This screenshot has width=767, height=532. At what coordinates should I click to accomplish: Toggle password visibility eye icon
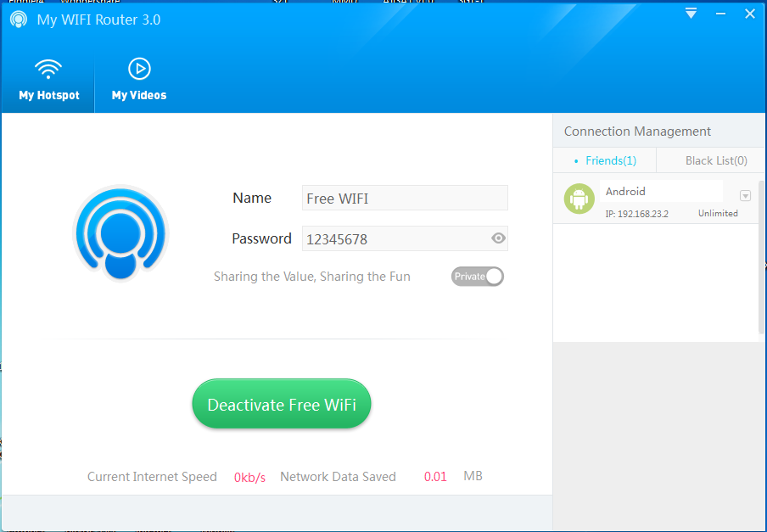(498, 238)
